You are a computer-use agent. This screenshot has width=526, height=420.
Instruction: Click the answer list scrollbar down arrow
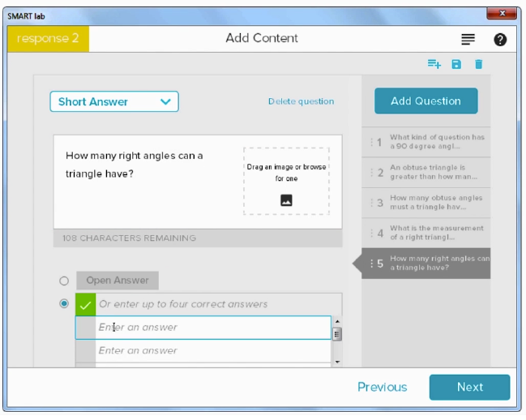[x=337, y=361]
